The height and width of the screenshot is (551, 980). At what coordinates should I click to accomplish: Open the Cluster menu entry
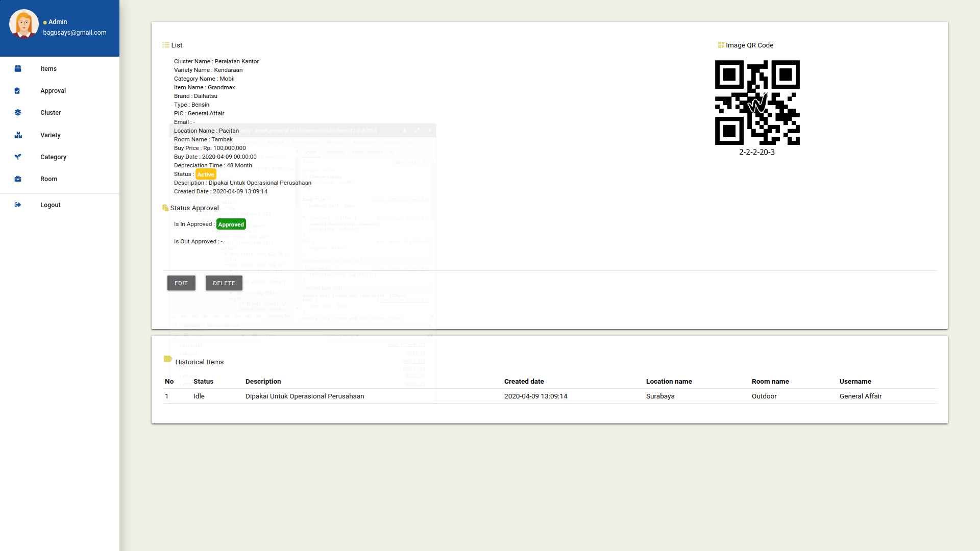pyautogui.click(x=51, y=113)
